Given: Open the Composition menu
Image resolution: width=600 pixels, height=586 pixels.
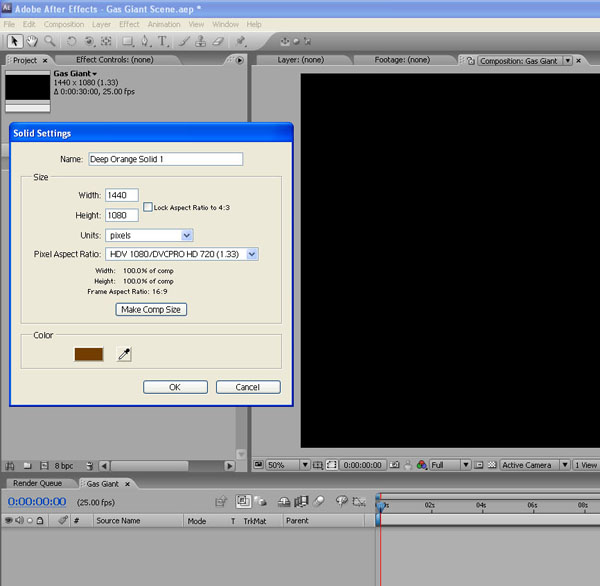Looking at the screenshot, I should (x=64, y=24).
